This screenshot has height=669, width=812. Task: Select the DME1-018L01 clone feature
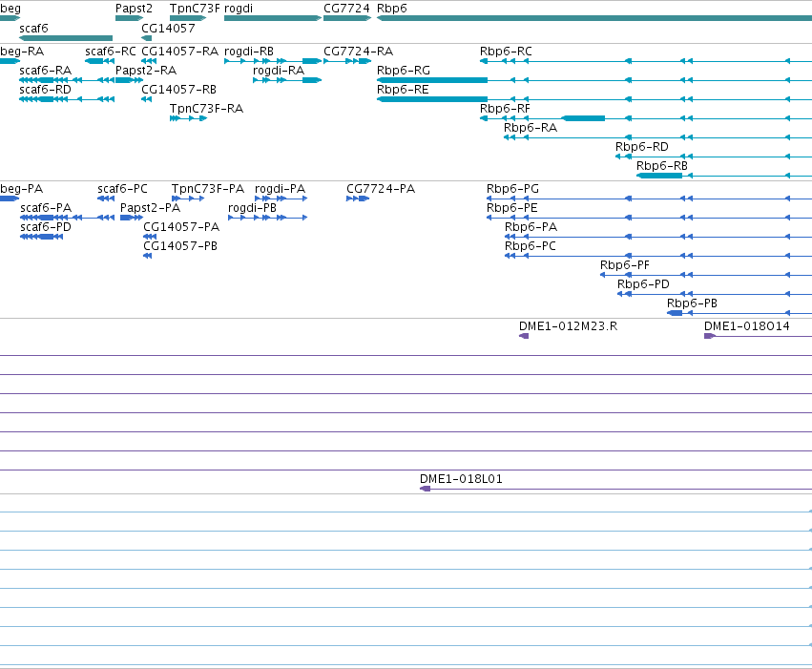point(615,489)
